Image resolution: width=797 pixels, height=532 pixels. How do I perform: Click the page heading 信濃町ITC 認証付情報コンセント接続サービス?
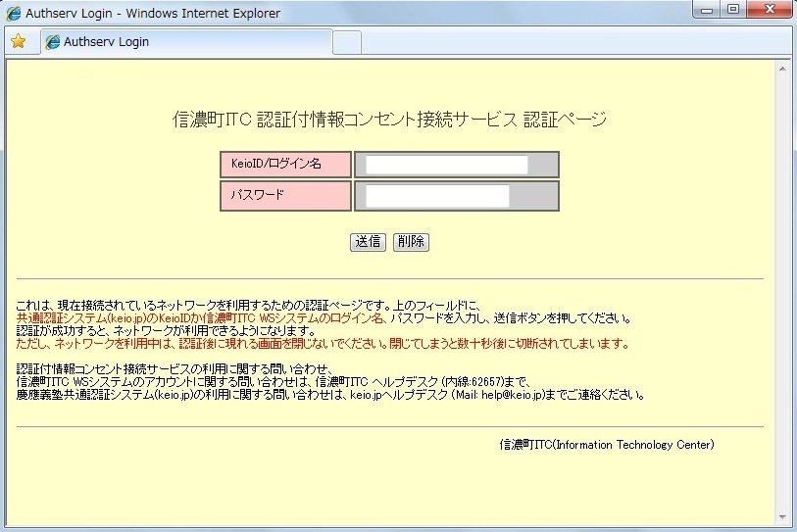tap(389, 120)
